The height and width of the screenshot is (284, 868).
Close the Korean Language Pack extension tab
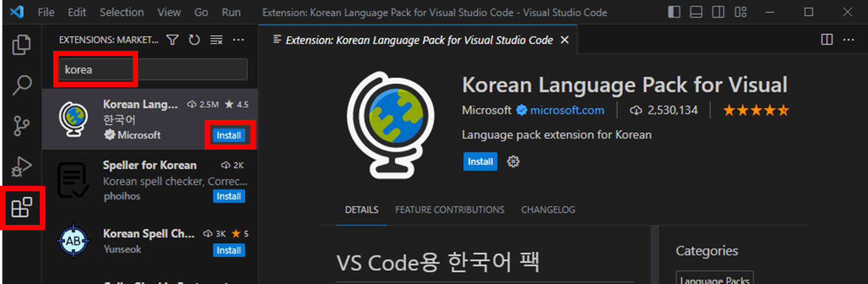pos(564,40)
